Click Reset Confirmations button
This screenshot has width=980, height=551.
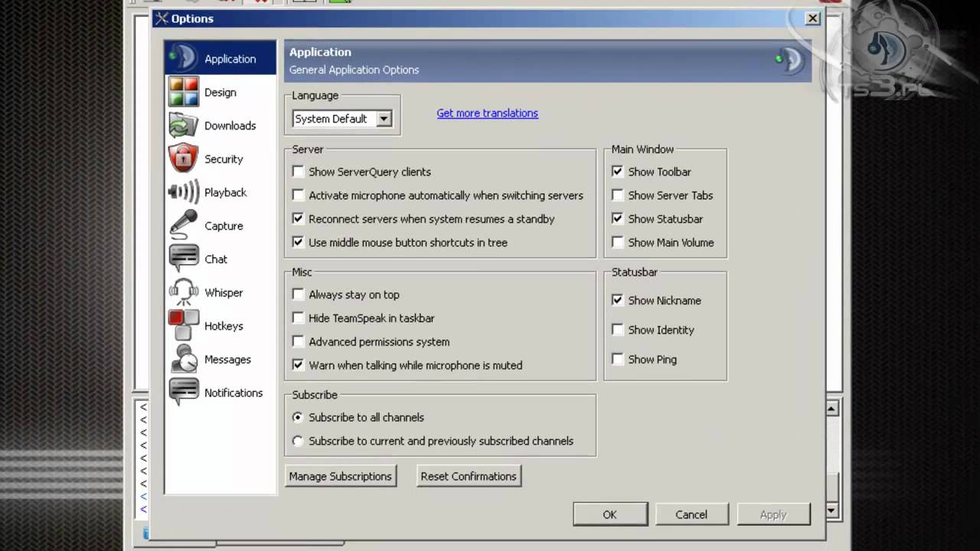tap(469, 476)
